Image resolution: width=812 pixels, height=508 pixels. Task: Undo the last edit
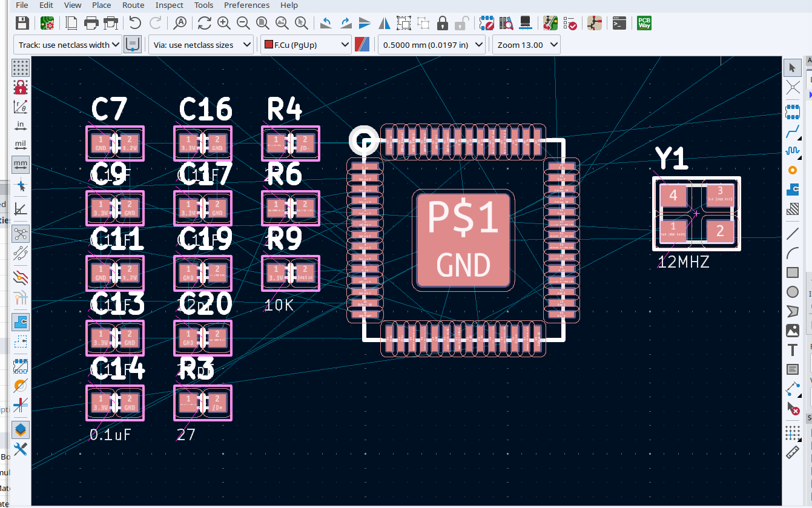[135, 24]
